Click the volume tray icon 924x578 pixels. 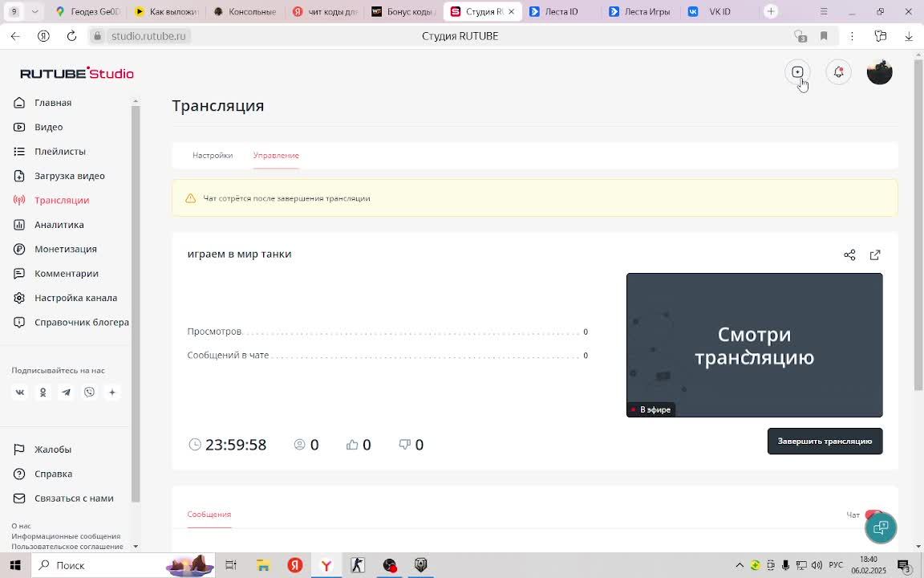(817, 565)
